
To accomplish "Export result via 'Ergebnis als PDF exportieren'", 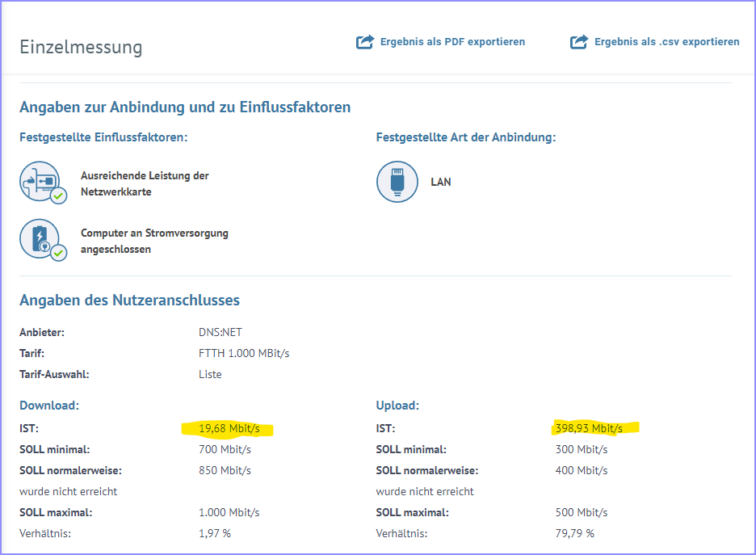I will click(x=453, y=42).
